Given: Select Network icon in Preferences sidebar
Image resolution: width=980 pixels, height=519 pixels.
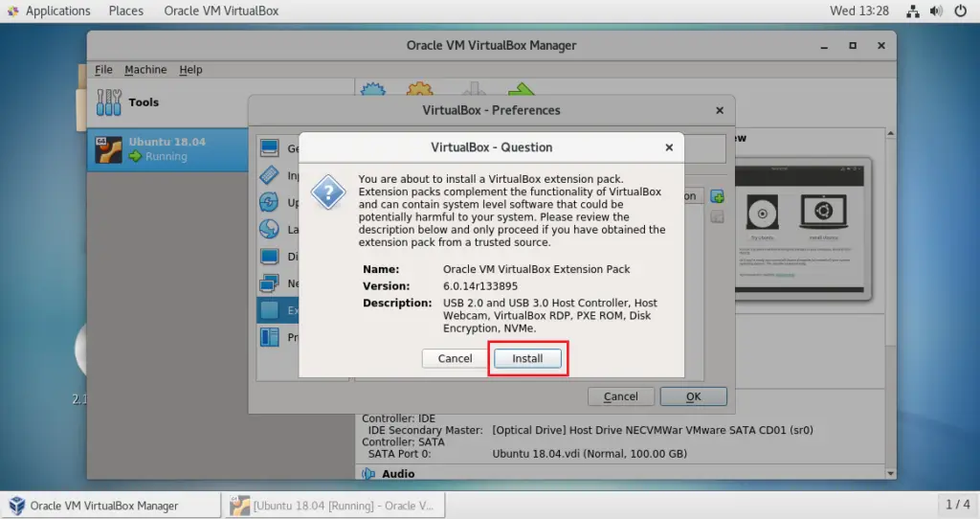Looking at the screenshot, I should [x=269, y=283].
